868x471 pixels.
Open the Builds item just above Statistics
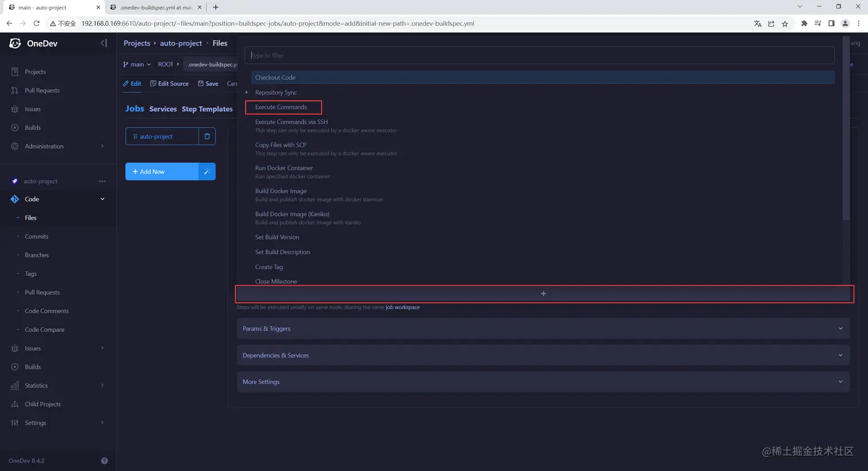click(x=33, y=367)
